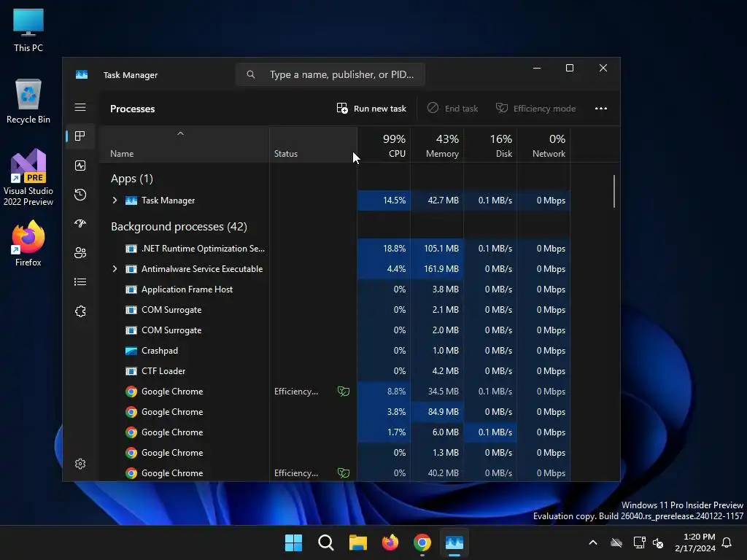Viewport: 747px width, 560px height.
Task: Select .NET Runtime Optimization Service row
Action: click(335, 249)
